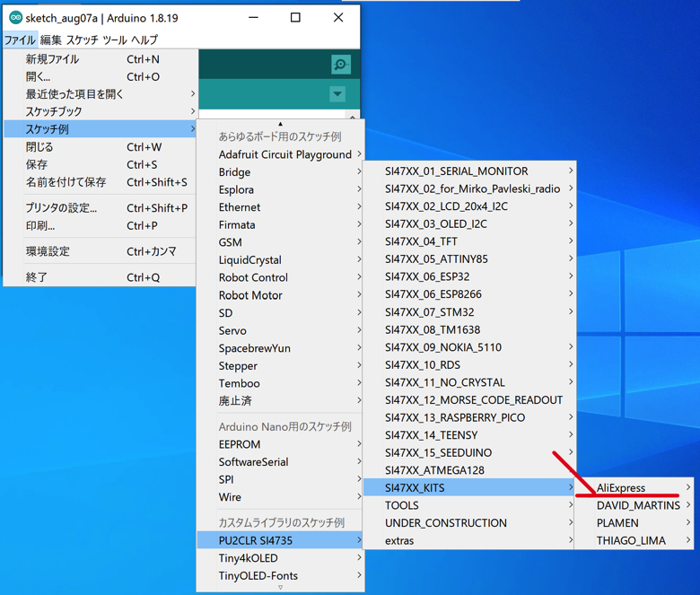The height and width of the screenshot is (595, 700).
Task: Open the ヘルプ menu
Action: (144, 40)
